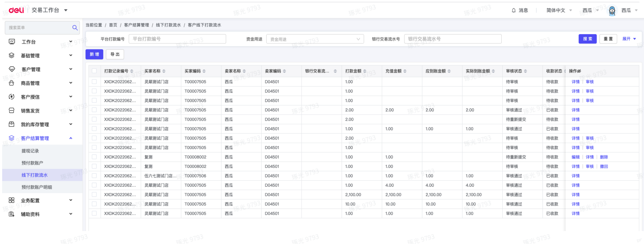This screenshot has width=644, height=244.
Task: Click the 辅助资料 document icon
Action: pyautogui.click(x=12, y=214)
